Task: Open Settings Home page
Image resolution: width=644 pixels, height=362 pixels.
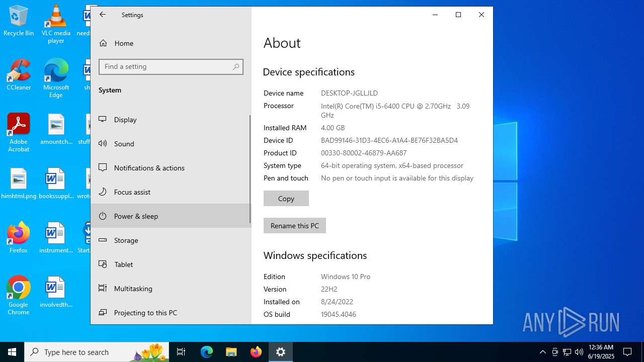Action: 171,43
